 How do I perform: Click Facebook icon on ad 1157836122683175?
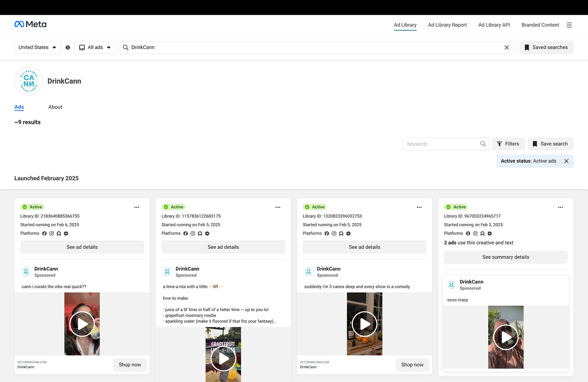(186, 234)
